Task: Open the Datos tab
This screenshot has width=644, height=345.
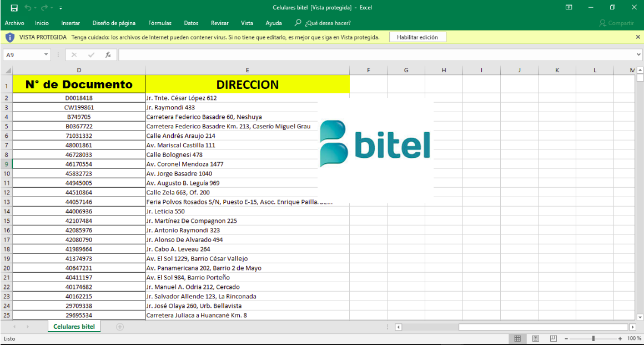Action: pyautogui.click(x=191, y=23)
